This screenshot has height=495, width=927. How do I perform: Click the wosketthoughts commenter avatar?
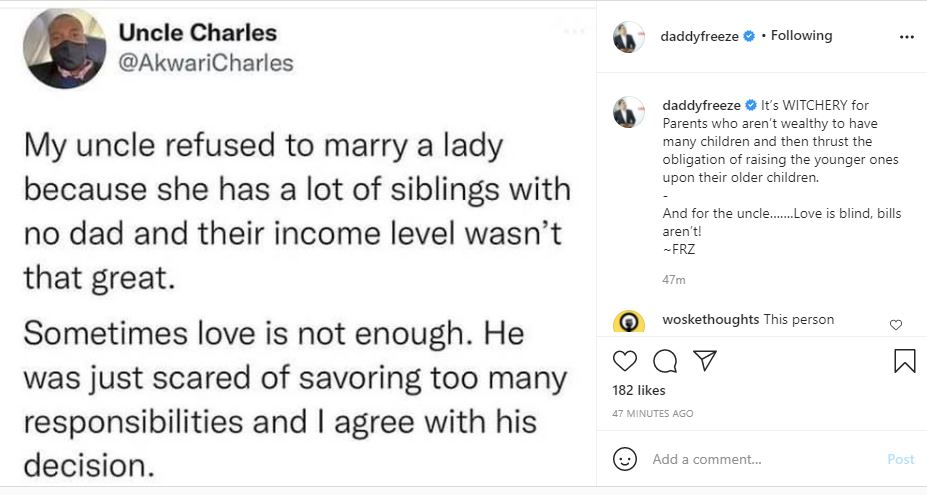pyautogui.click(x=629, y=323)
